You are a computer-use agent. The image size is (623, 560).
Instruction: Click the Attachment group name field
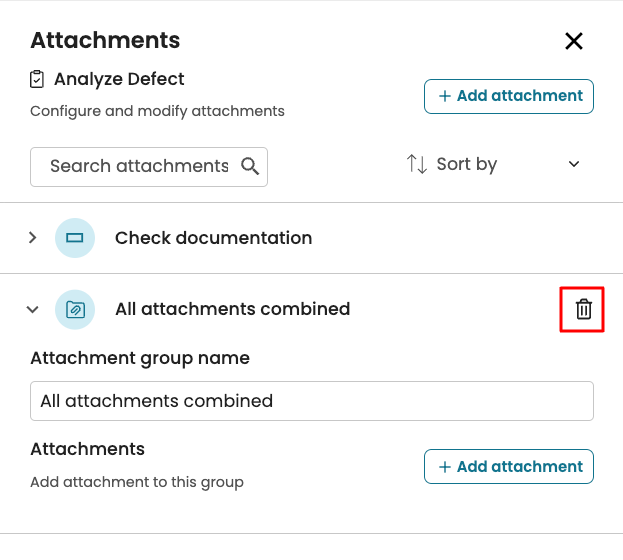[312, 401]
